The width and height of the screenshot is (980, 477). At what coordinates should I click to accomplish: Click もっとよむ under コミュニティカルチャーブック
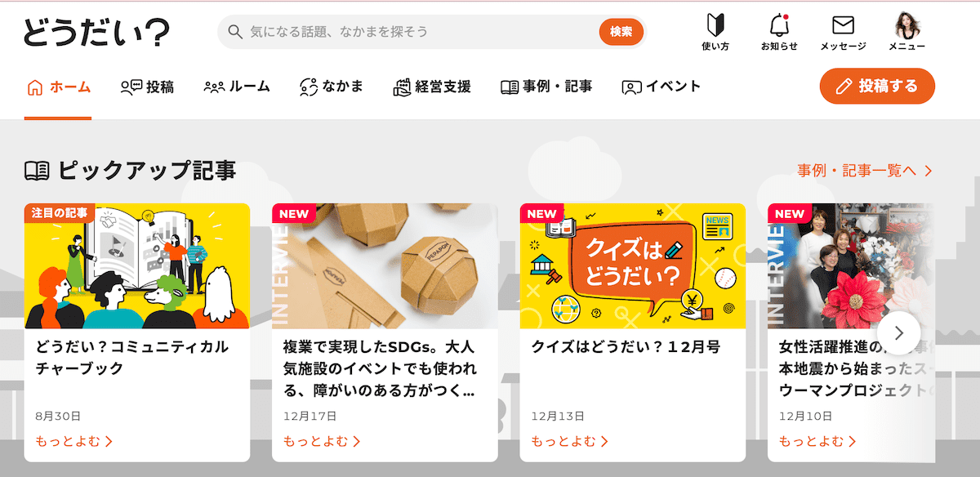(x=74, y=442)
